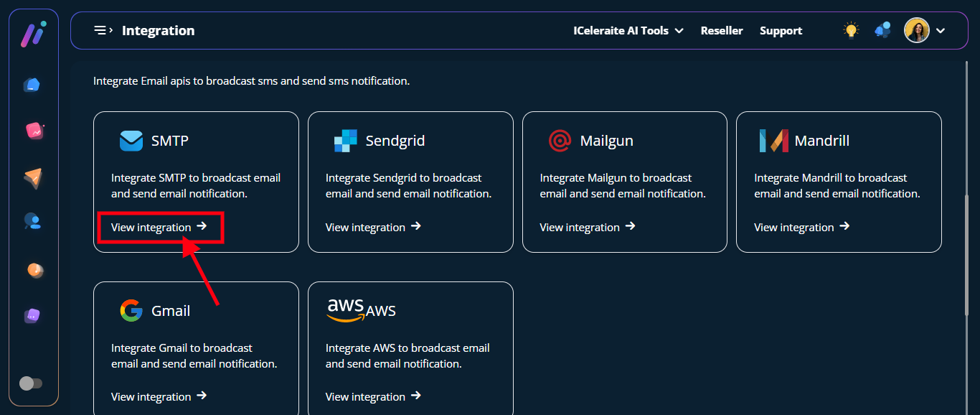Screen dimensions: 980x415
Task: Open the Reseller menu item
Action: [x=722, y=31]
